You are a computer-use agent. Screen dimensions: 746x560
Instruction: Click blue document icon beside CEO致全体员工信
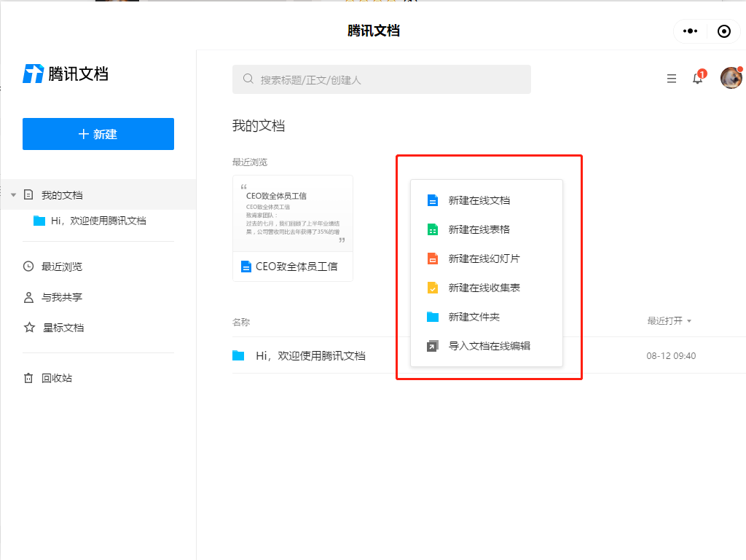click(x=246, y=267)
